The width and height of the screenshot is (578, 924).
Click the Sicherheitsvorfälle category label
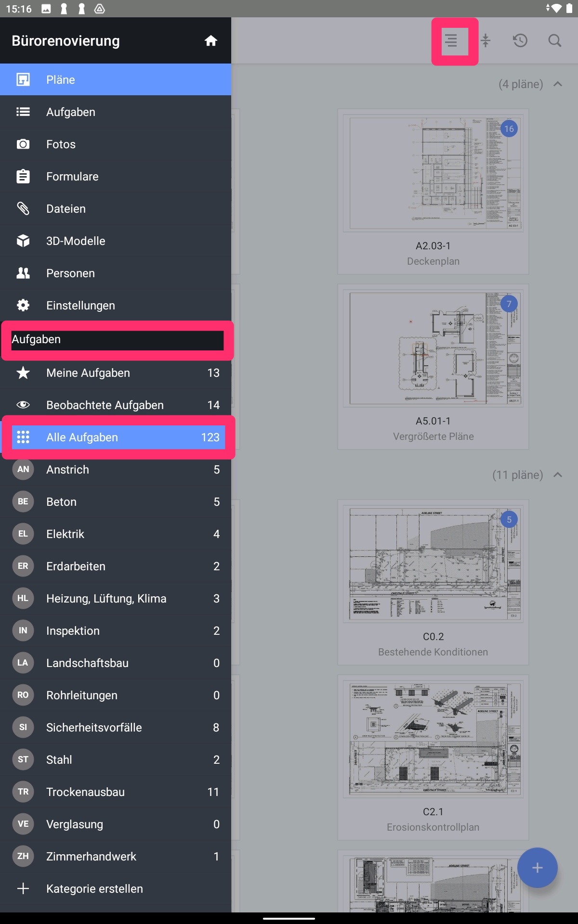tap(94, 727)
